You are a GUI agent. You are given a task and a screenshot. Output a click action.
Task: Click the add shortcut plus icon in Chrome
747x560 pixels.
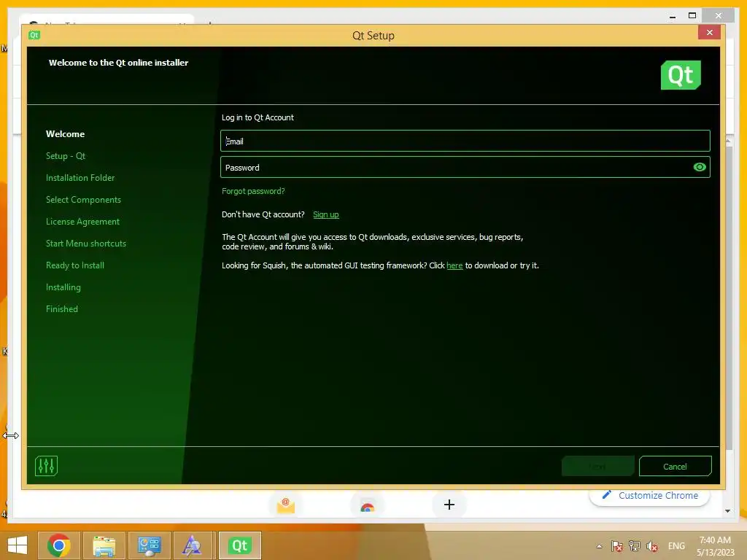[449, 505]
